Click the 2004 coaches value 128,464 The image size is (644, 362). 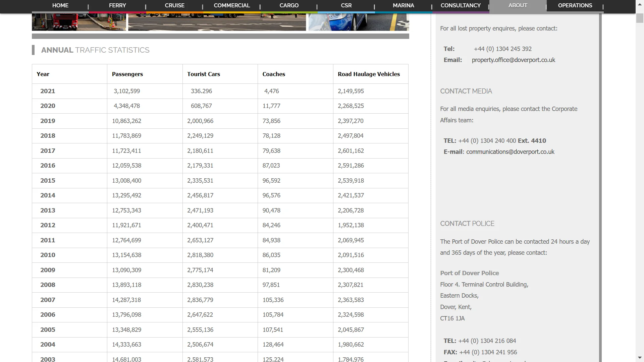(273, 345)
